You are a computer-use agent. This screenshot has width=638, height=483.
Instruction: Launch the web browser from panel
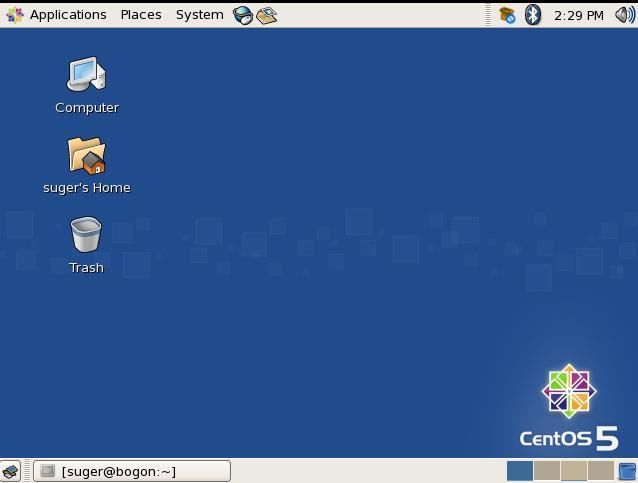coord(243,15)
